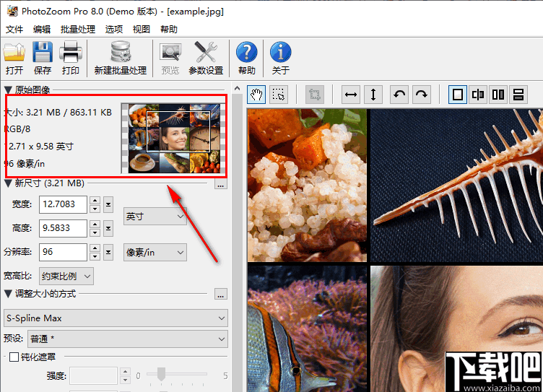Open the 视图 menu

pos(142,29)
